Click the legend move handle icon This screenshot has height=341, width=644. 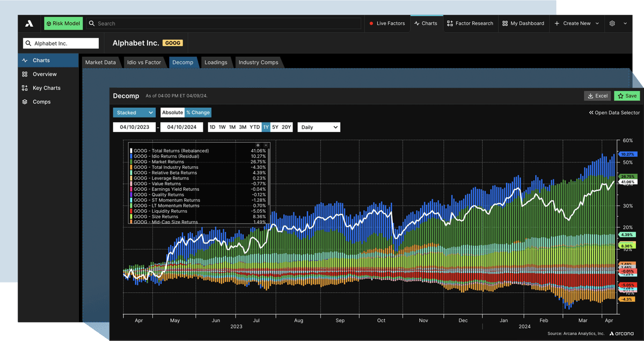[x=258, y=145]
